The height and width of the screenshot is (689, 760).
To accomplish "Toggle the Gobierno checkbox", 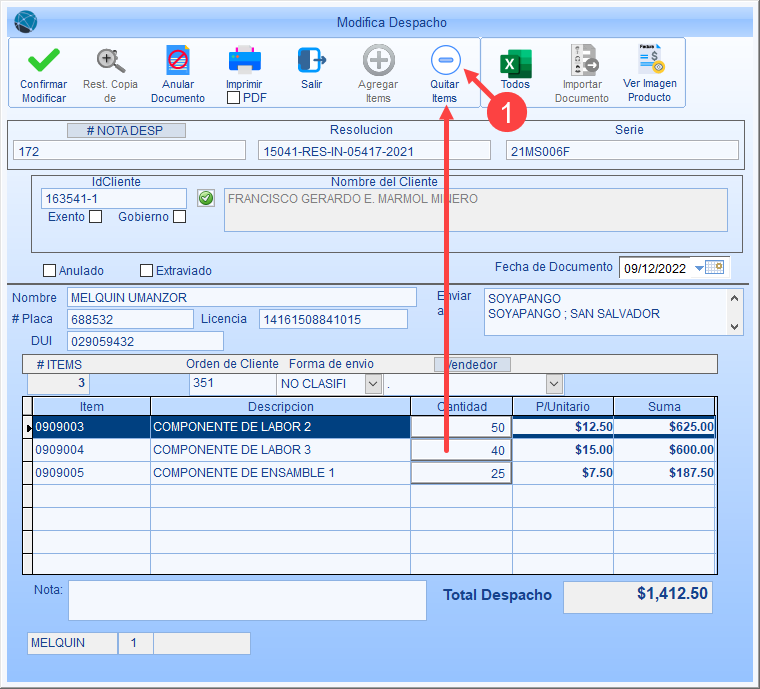I will pos(180,217).
